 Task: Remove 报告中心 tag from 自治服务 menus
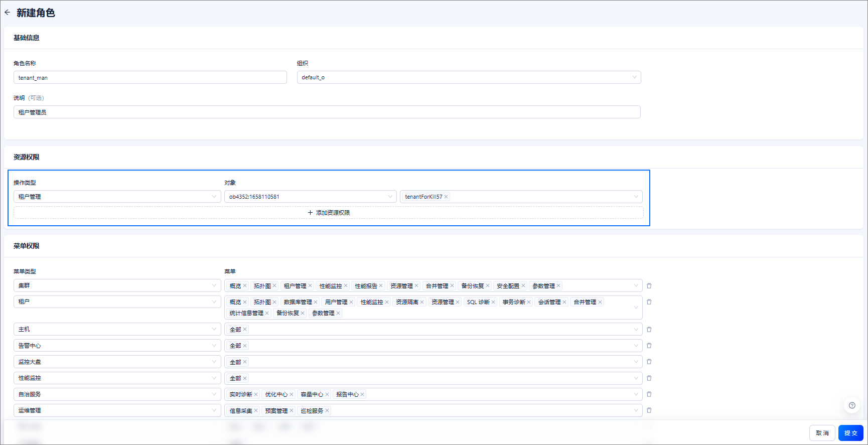(362, 394)
